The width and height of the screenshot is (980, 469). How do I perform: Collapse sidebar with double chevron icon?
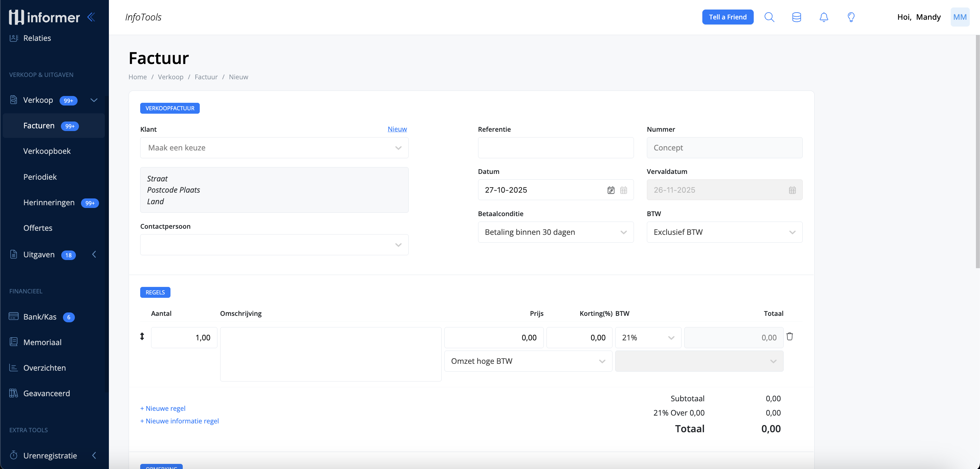coord(91,17)
